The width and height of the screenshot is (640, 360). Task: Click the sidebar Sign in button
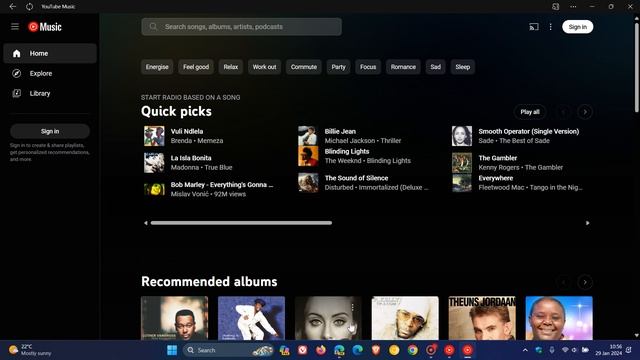(x=50, y=131)
